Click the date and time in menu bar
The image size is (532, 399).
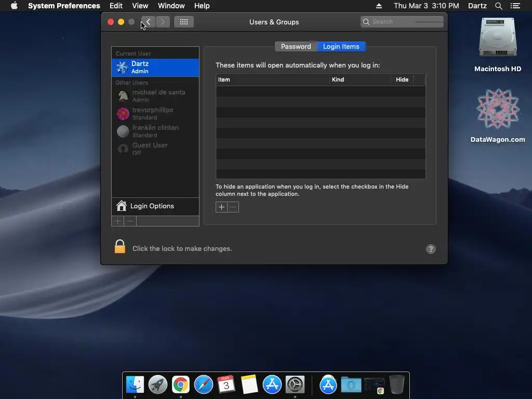(426, 6)
